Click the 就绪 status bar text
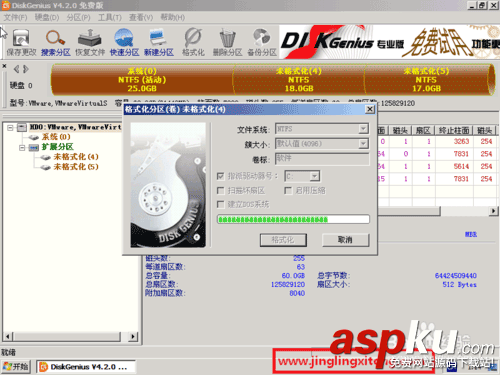The width and height of the screenshot is (500, 375). (9, 352)
